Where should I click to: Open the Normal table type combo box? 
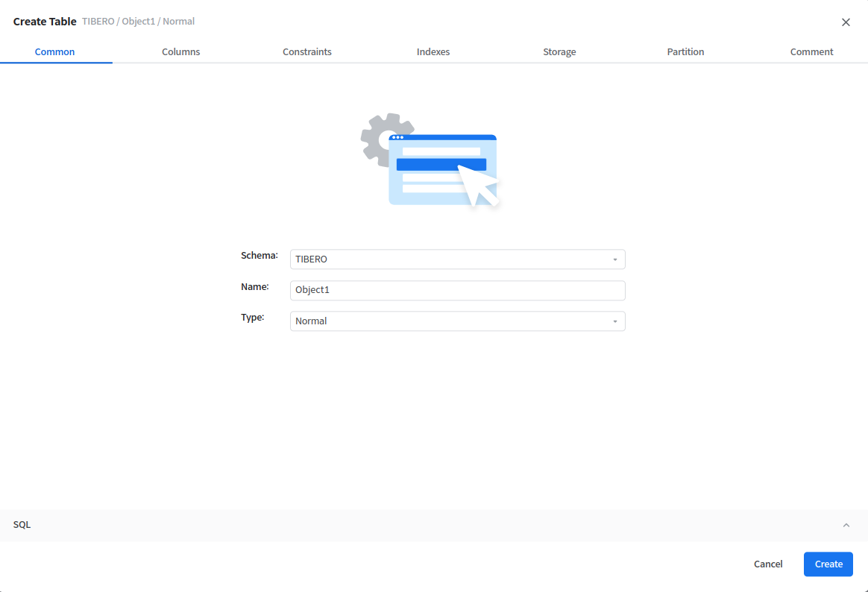tap(456, 321)
